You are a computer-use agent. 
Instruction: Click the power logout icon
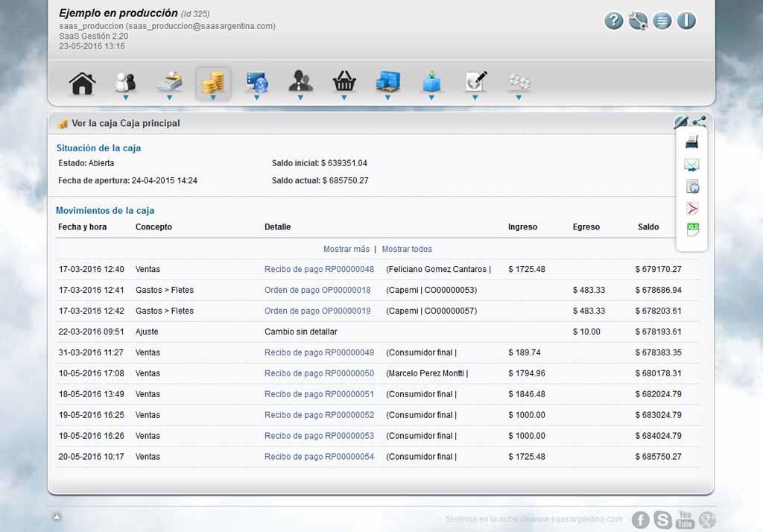(686, 21)
